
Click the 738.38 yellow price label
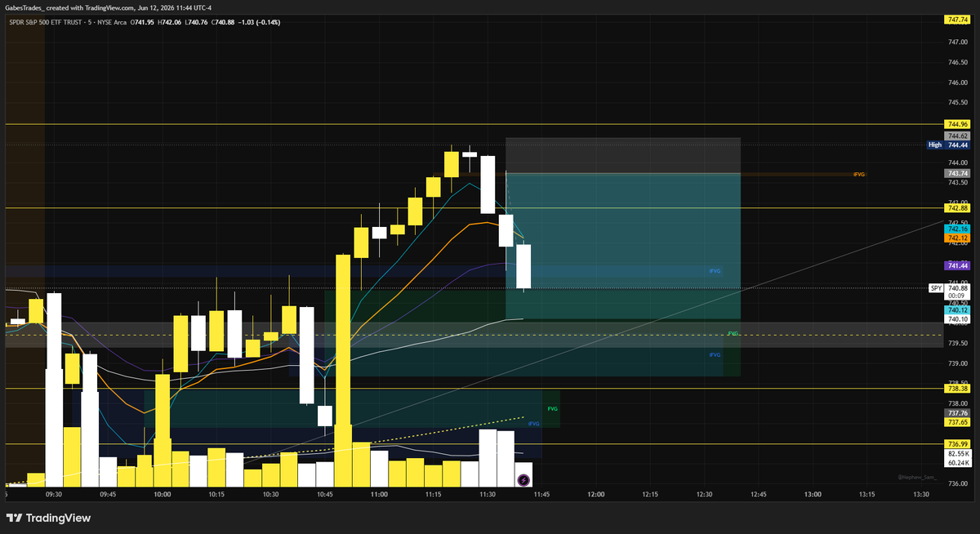pyautogui.click(x=957, y=389)
